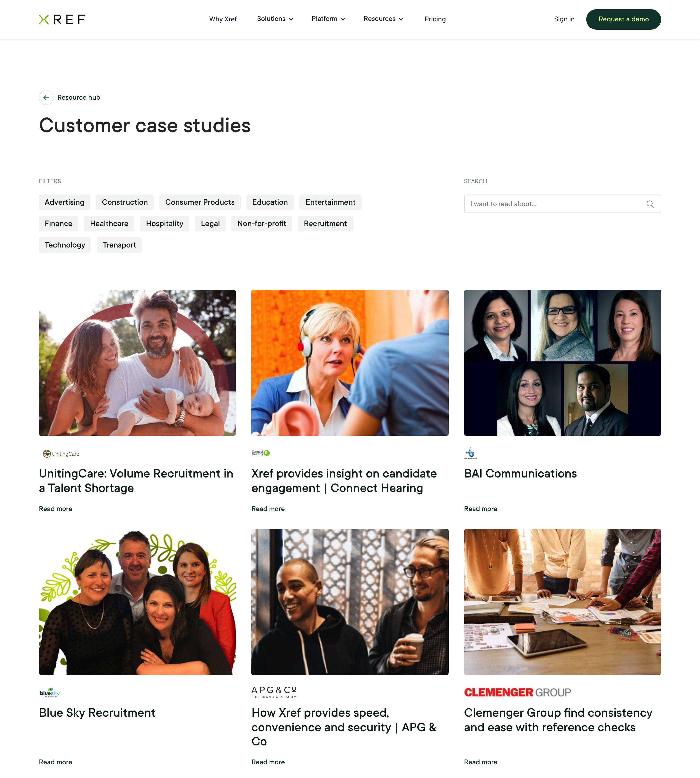Click the Clemenger Group logo
The image size is (700, 778).
coord(517,692)
